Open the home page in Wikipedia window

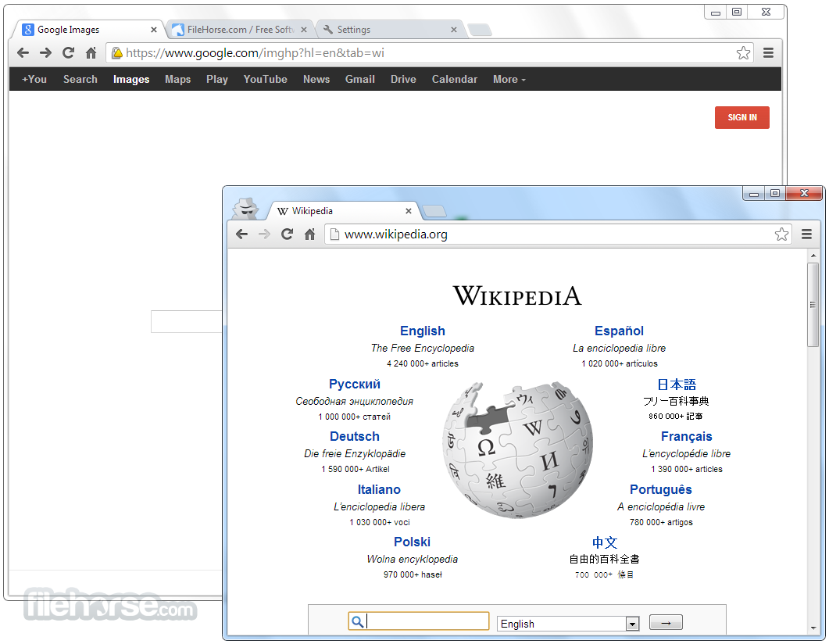click(x=308, y=234)
